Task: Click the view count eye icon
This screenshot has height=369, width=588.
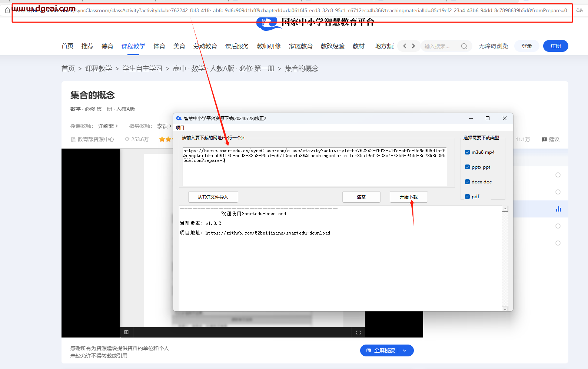Action: (127, 139)
